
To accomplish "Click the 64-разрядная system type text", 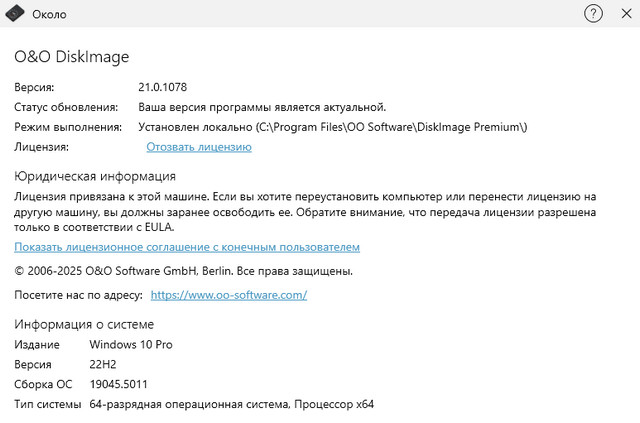I will point(231,404).
